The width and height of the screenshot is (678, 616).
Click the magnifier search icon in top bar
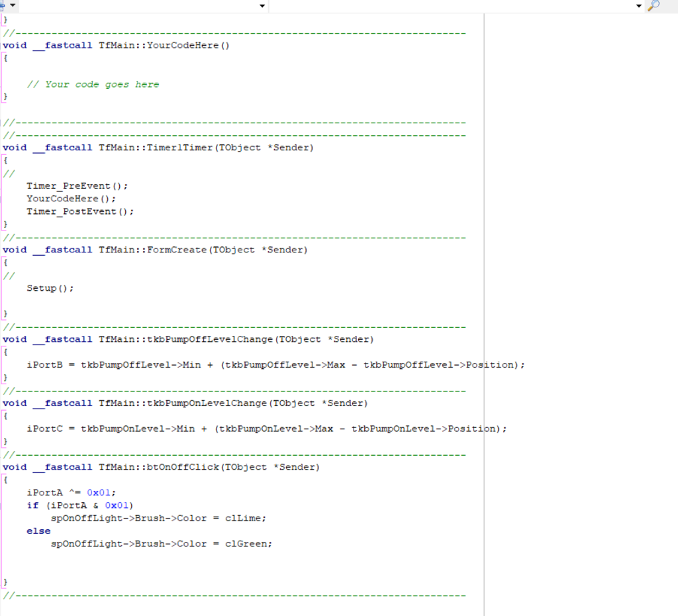tap(654, 6)
